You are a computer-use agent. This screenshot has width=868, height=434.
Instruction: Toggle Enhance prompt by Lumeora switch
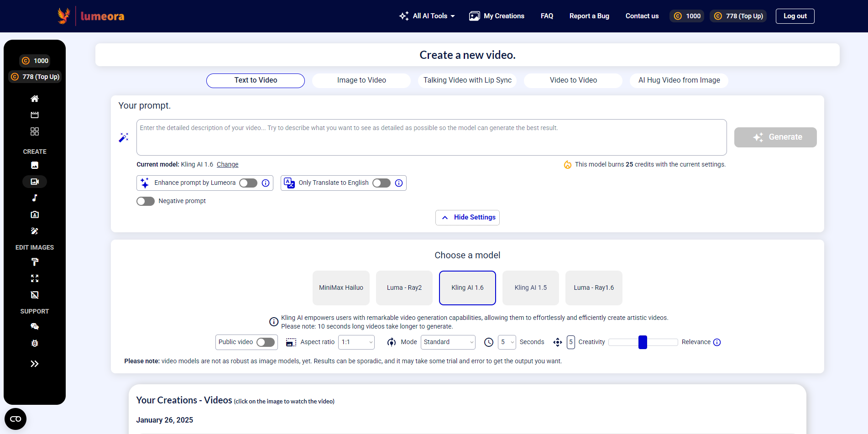coord(248,183)
